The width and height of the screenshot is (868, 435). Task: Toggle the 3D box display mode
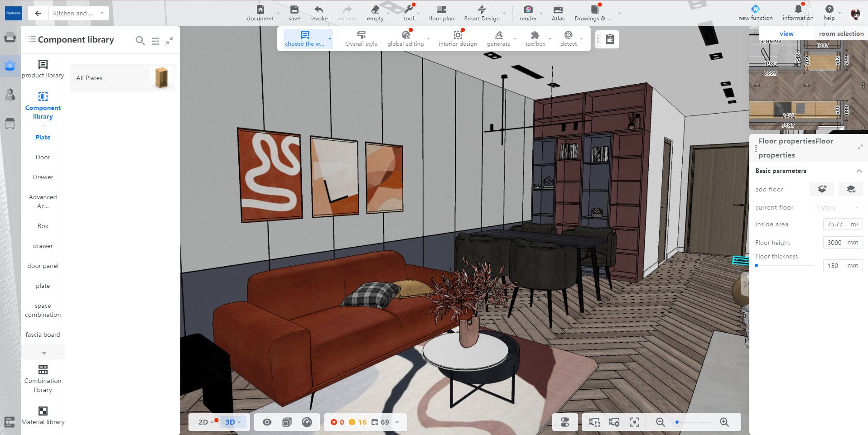tap(287, 422)
